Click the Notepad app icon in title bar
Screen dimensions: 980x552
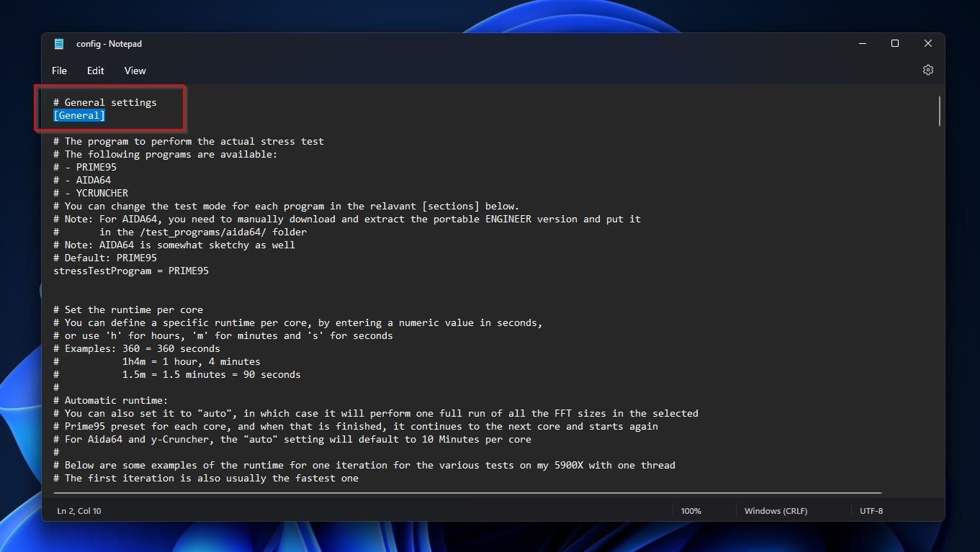59,44
